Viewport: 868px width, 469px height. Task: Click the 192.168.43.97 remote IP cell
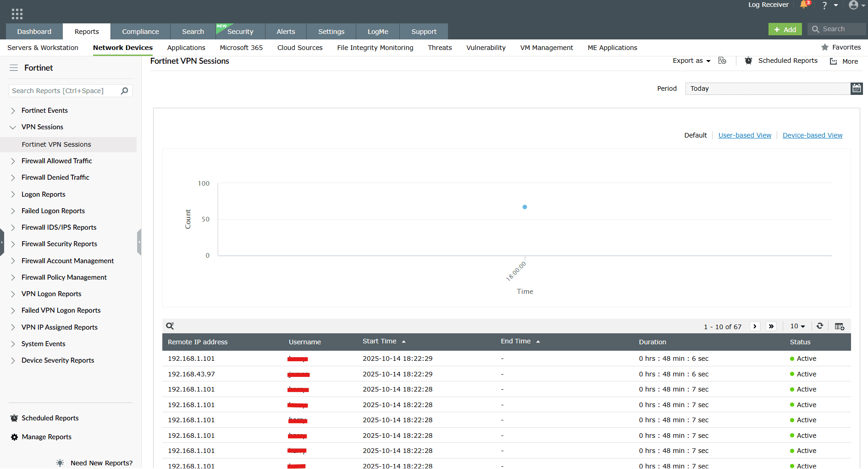tap(191, 374)
